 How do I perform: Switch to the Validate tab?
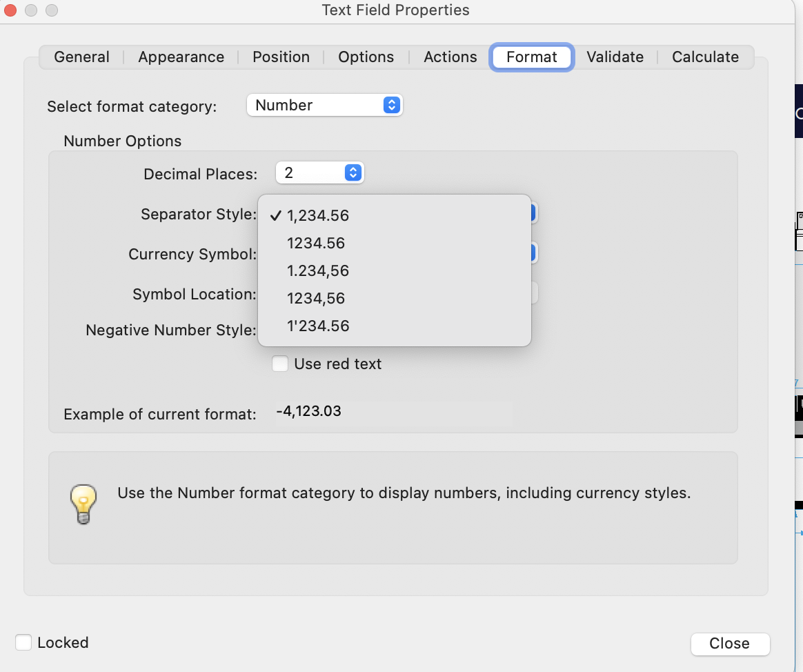tap(615, 57)
